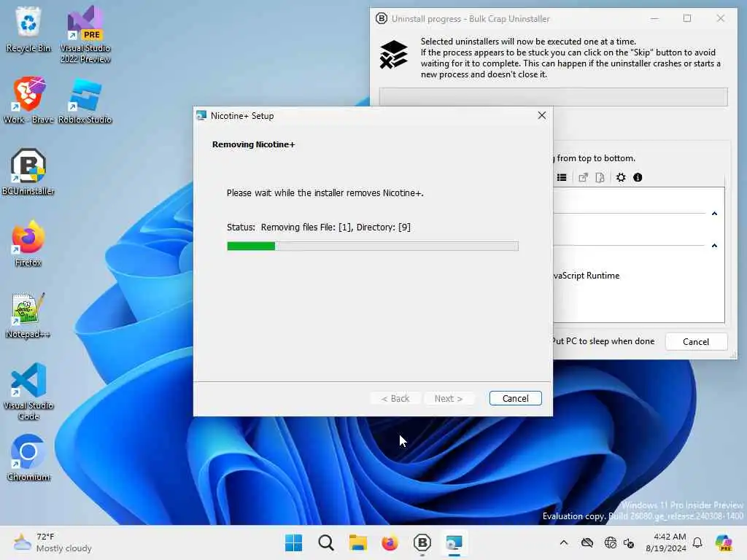Click the document export icon in Uninstall progress toolbar

point(600,178)
